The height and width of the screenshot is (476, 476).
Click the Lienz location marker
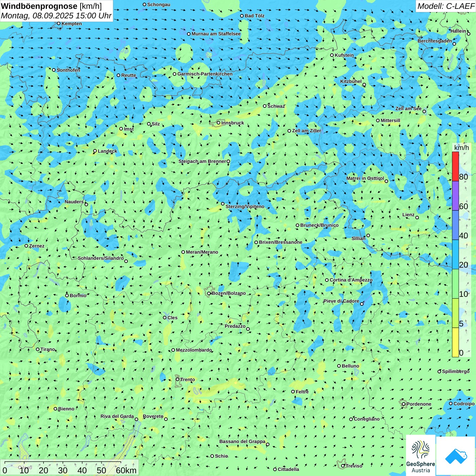[417, 218]
